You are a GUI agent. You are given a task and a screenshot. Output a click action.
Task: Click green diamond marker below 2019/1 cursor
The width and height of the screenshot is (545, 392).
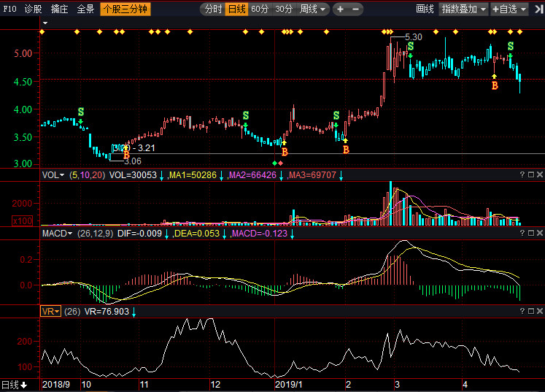pos(275,163)
